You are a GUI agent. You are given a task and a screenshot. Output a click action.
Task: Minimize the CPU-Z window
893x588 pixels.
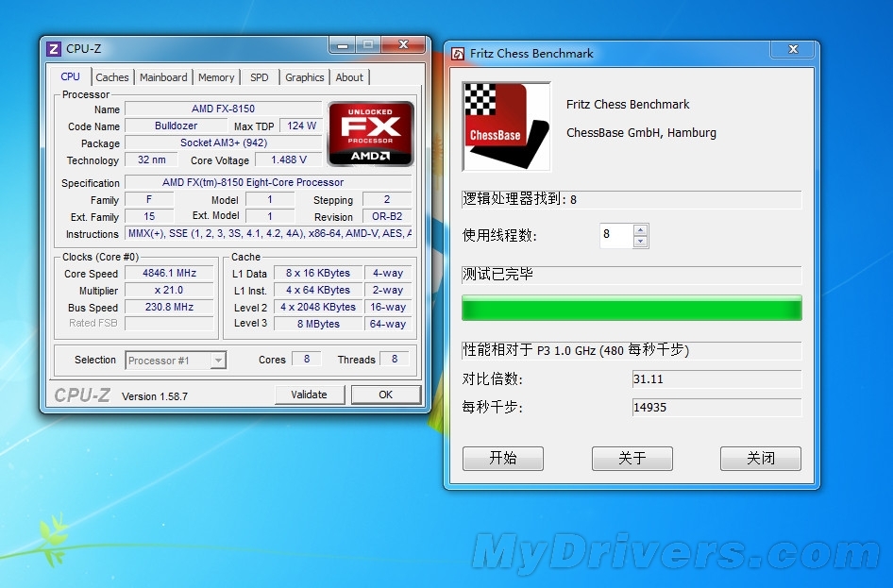(x=343, y=45)
